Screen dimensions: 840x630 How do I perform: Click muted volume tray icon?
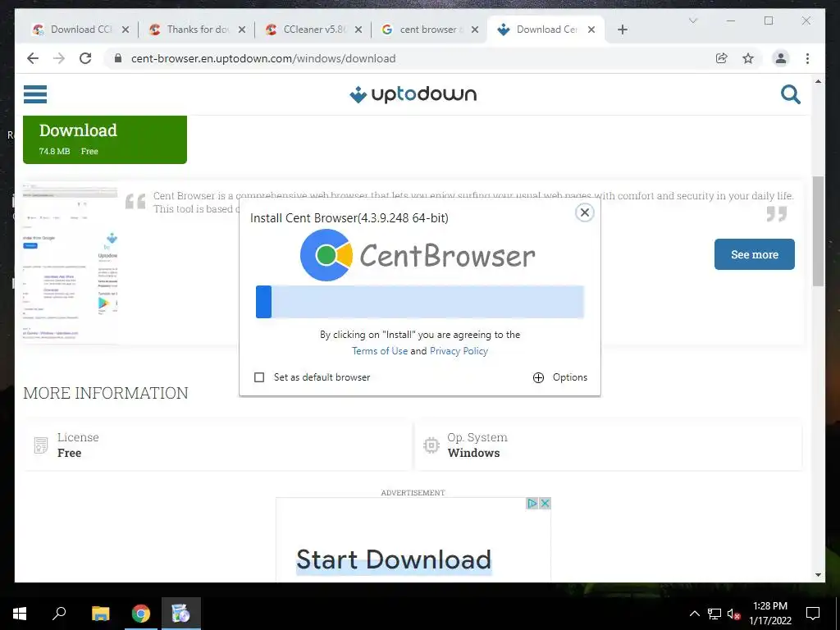pos(734,614)
